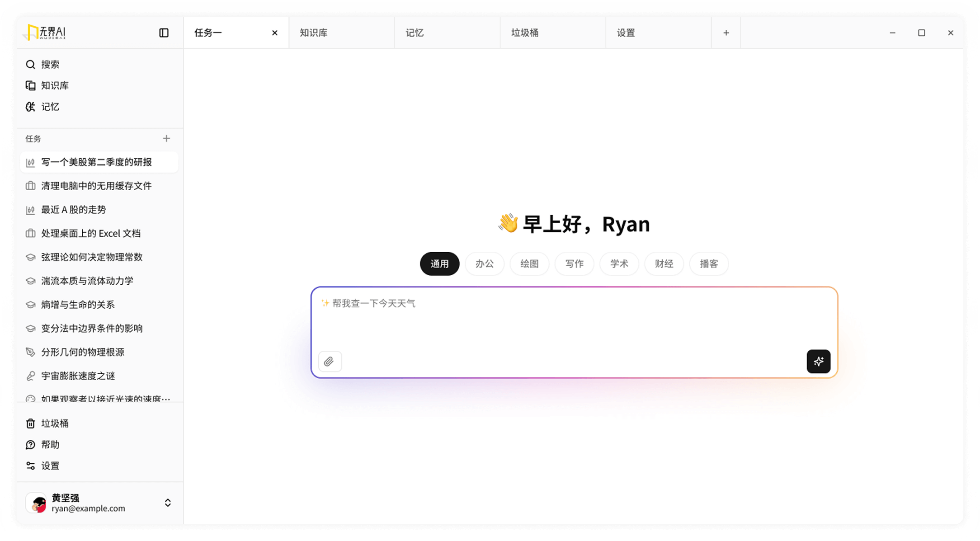Switch to the 垃圾桶 tab

(x=552, y=33)
